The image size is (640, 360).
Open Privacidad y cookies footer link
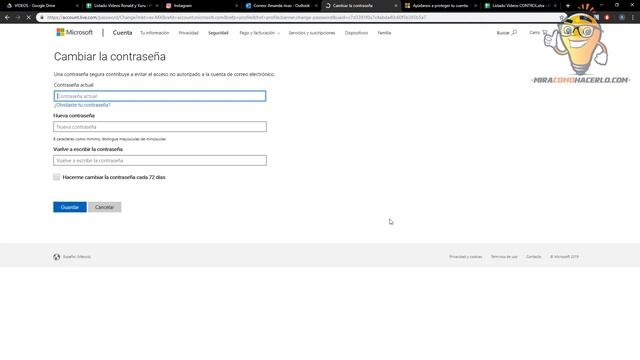pyautogui.click(x=466, y=257)
